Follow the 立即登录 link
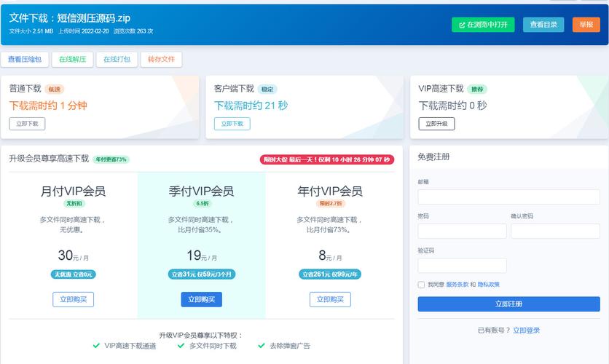Image resolution: width=609 pixels, height=364 pixels. click(x=526, y=331)
